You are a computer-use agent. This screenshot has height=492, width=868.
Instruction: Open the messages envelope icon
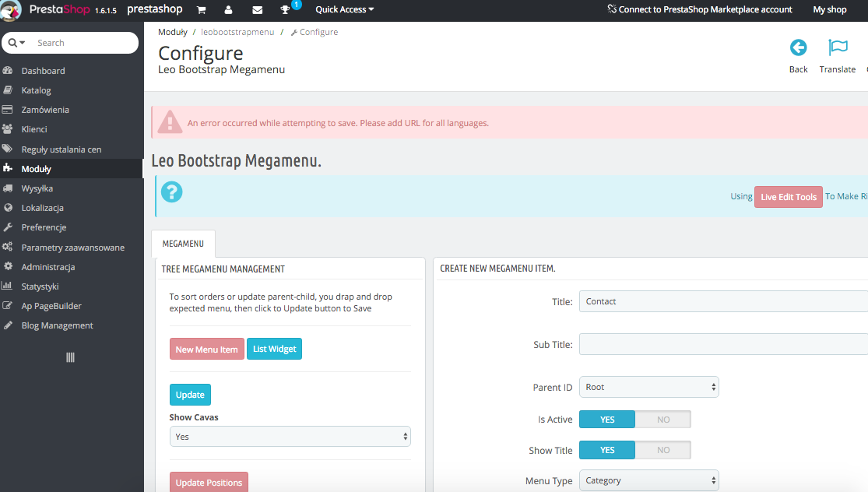click(258, 10)
